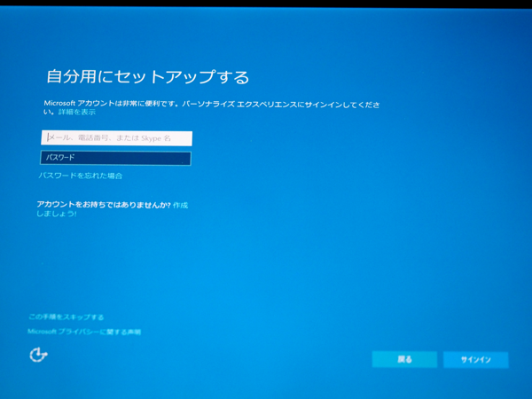Click the email, phone, or Skype name field
532x399 pixels.
point(117,138)
